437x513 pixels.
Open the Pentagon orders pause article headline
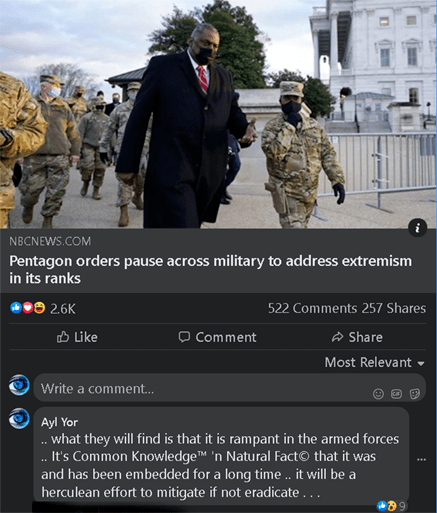tap(210, 269)
